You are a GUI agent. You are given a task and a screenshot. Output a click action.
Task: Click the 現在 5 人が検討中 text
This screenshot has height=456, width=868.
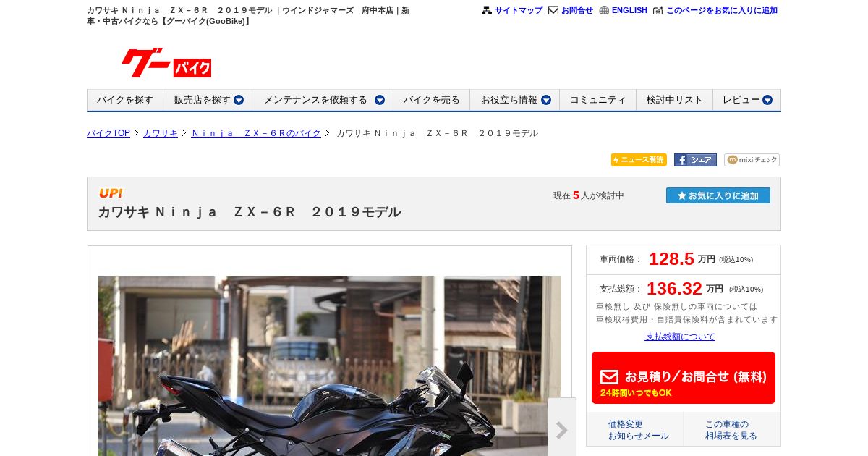point(589,195)
